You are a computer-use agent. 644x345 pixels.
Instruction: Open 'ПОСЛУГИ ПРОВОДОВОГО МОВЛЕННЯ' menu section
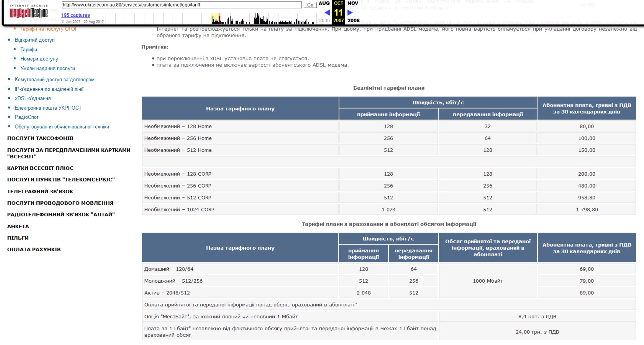tap(60, 203)
